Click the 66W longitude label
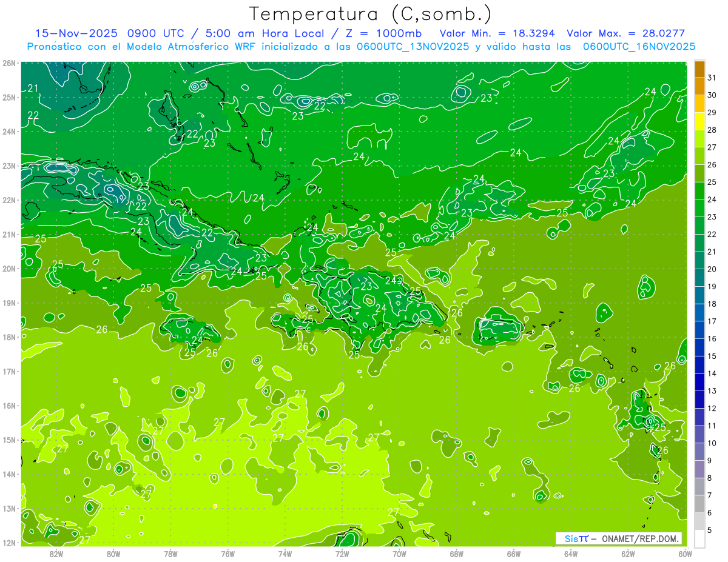This screenshot has height=562, width=728. [514, 554]
